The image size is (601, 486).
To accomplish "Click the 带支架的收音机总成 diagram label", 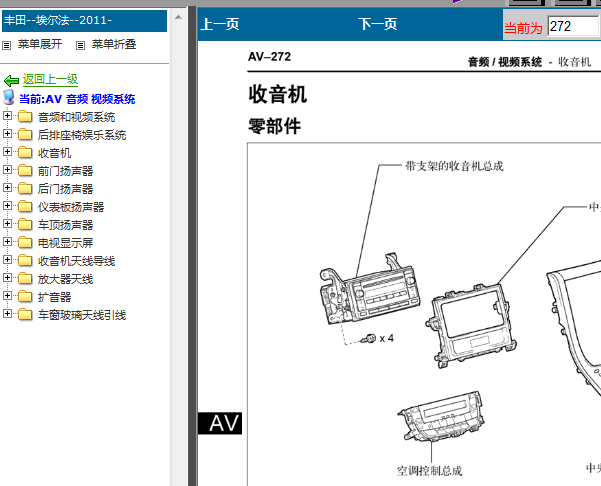I will (454, 166).
